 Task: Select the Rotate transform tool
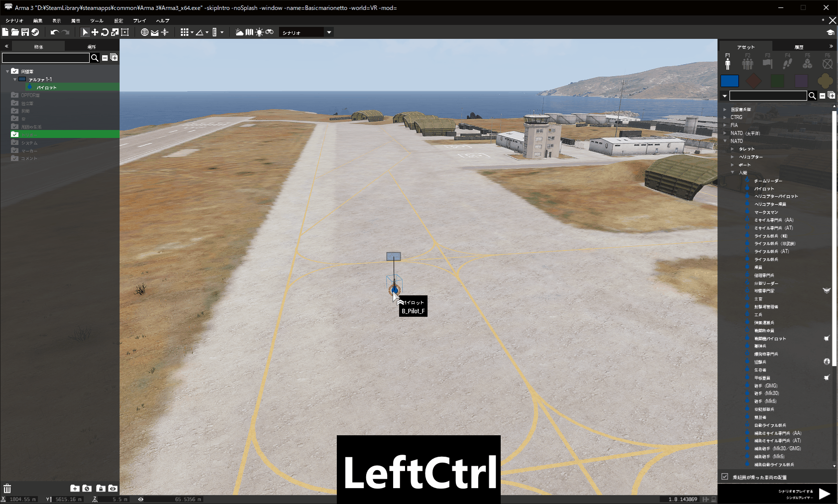105,32
